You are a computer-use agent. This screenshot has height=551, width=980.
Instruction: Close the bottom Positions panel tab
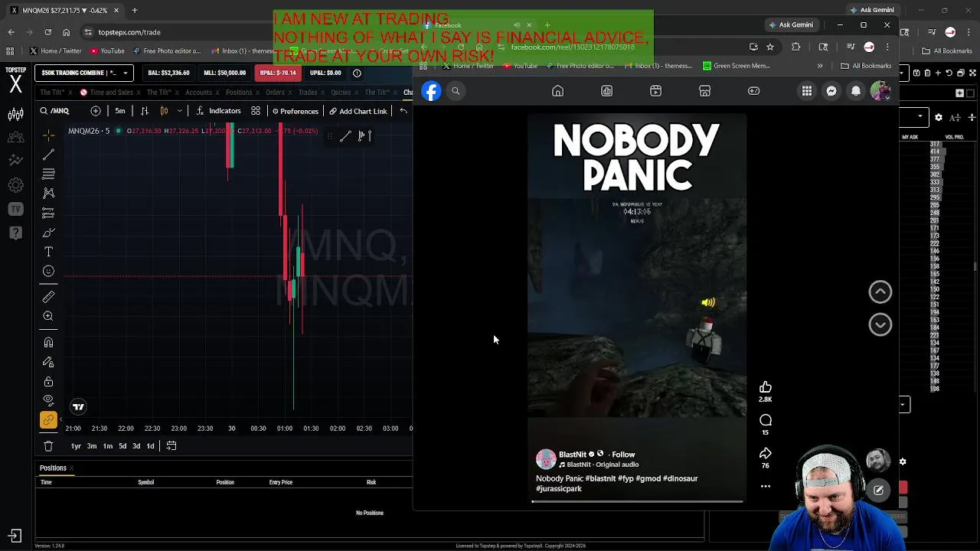[x=71, y=468]
